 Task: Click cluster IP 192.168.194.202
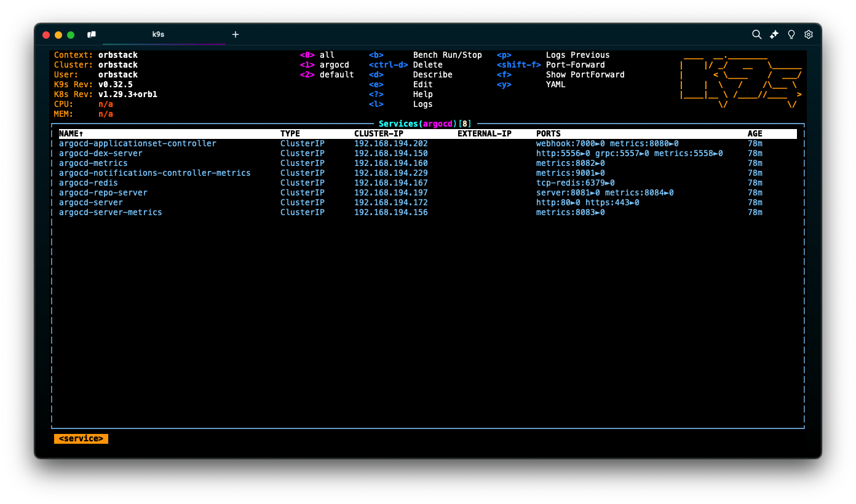tap(391, 143)
